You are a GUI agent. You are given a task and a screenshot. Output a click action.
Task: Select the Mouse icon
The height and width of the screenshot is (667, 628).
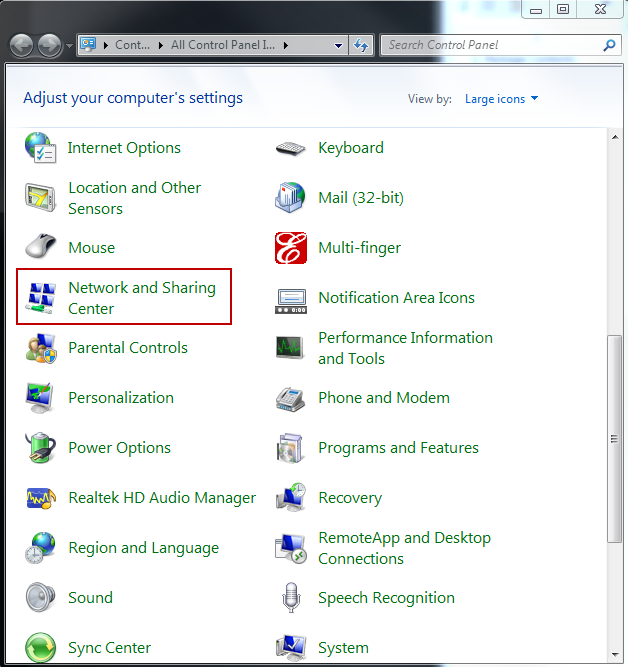pyautogui.click(x=40, y=246)
